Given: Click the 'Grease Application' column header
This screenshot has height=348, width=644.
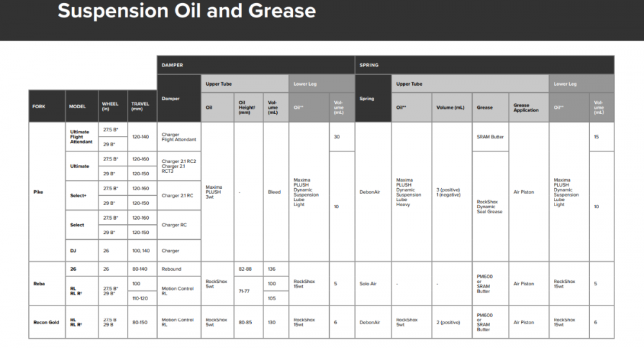Looking at the screenshot, I should [529, 108].
